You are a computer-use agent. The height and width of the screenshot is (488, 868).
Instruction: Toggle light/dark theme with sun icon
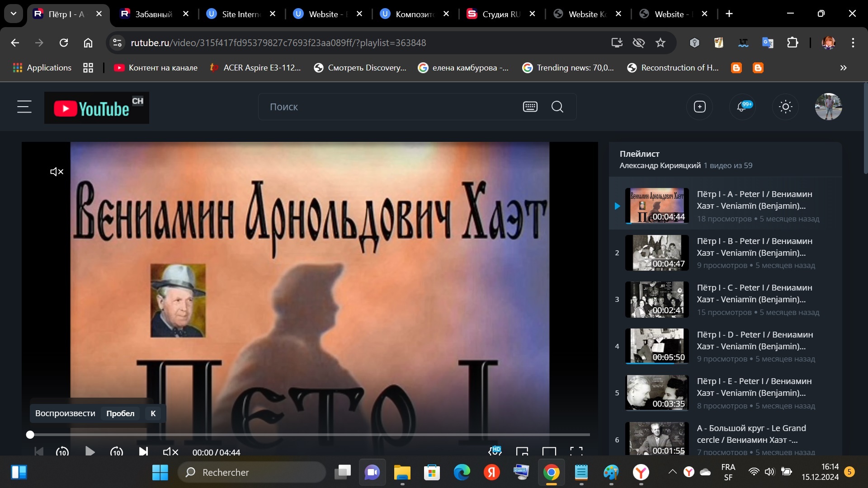click(x=786, y=107)
